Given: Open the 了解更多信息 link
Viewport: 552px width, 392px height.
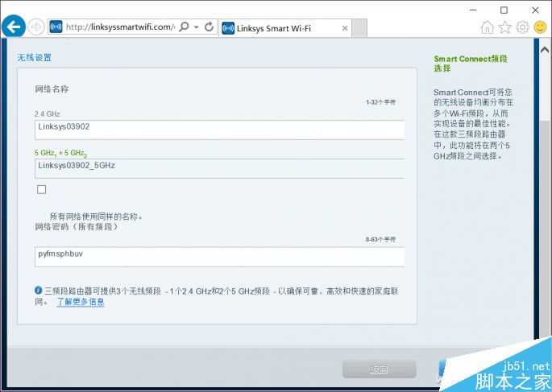Looking at the screenshot, I should [81, 302].
